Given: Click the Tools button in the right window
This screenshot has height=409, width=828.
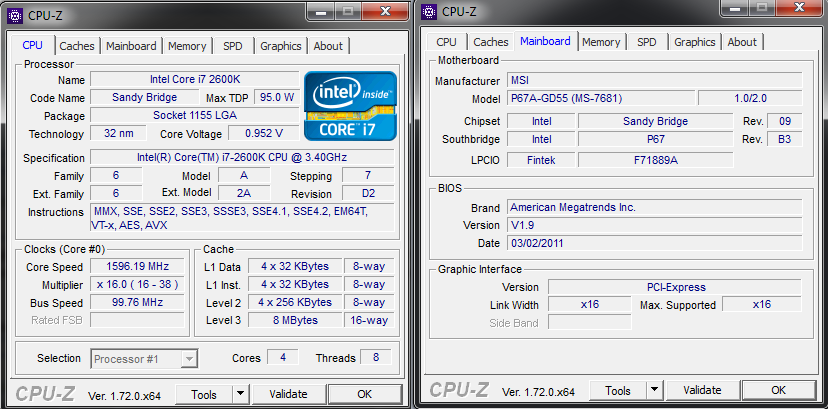Looking at the screenshot, I should 618,391.
